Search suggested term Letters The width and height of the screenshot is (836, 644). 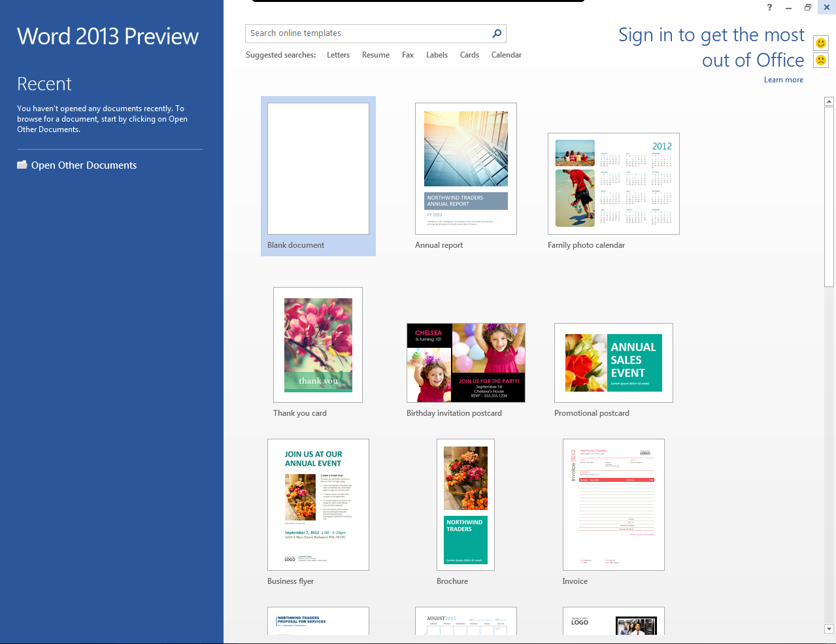point(338,55)
